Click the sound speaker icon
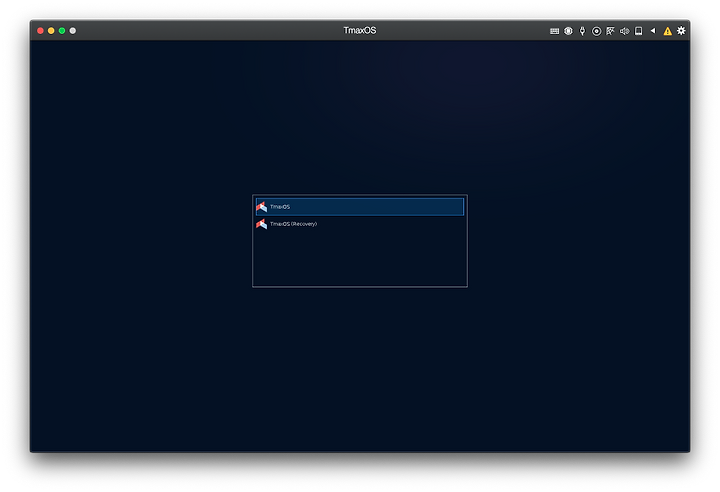 tap(624, 31)
